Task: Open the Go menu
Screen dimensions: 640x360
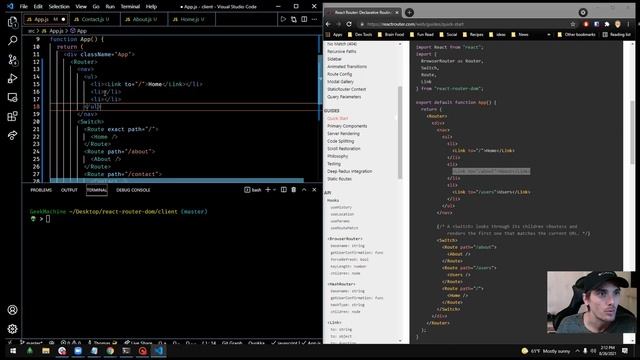Action: tap(96, 7)
